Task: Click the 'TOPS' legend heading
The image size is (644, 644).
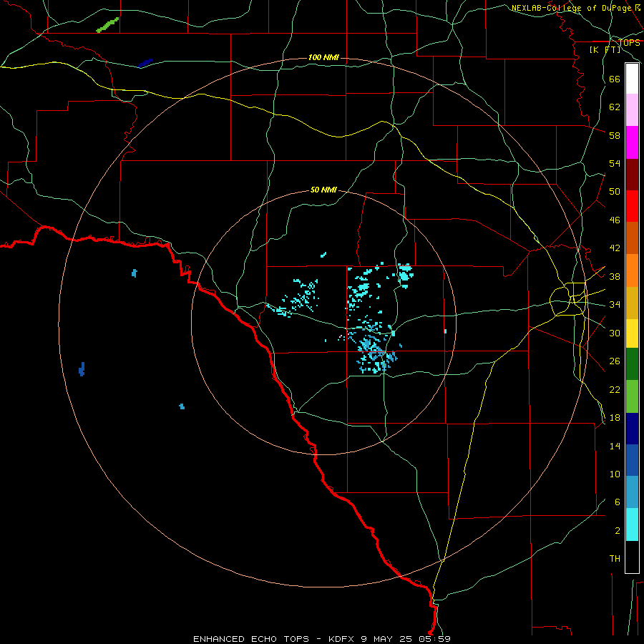Action: click(629, 42)
